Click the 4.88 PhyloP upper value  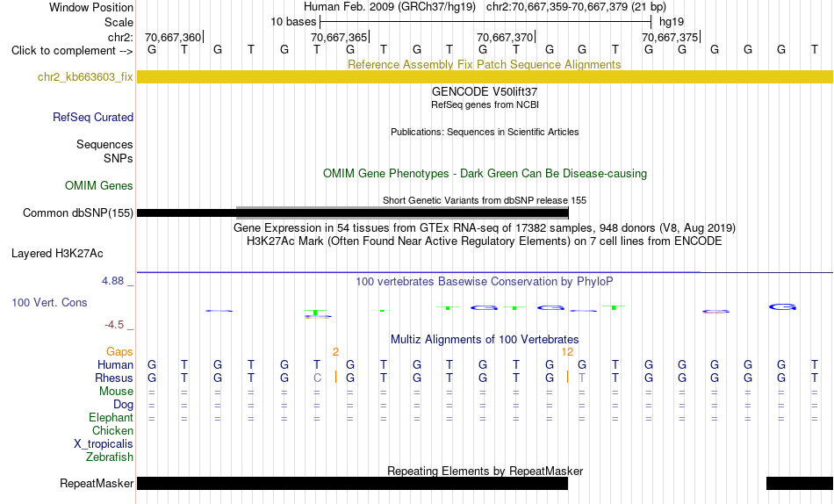(112, 280)
